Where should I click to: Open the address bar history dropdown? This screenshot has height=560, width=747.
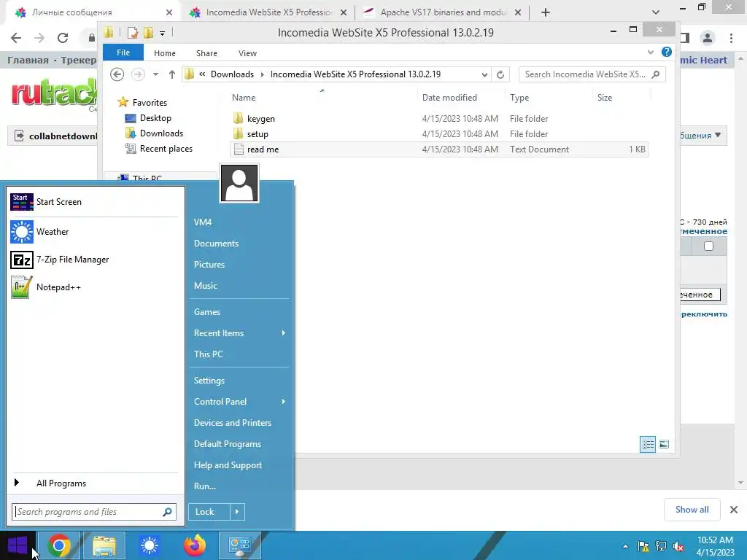[484, 75]
